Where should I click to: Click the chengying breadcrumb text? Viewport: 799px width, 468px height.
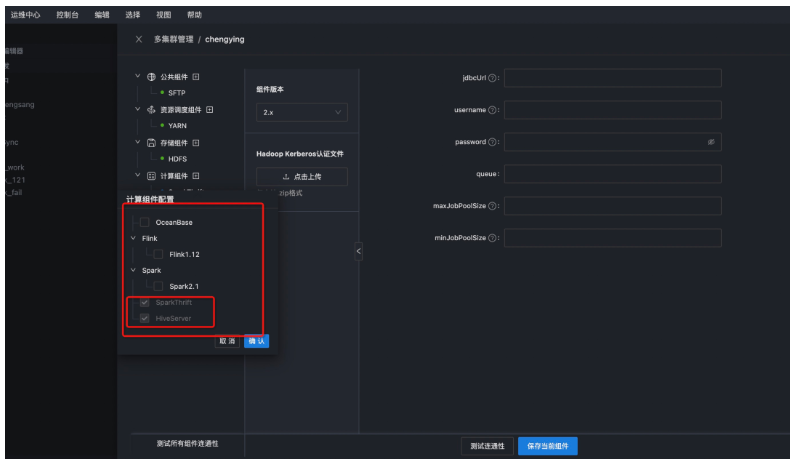225,39
